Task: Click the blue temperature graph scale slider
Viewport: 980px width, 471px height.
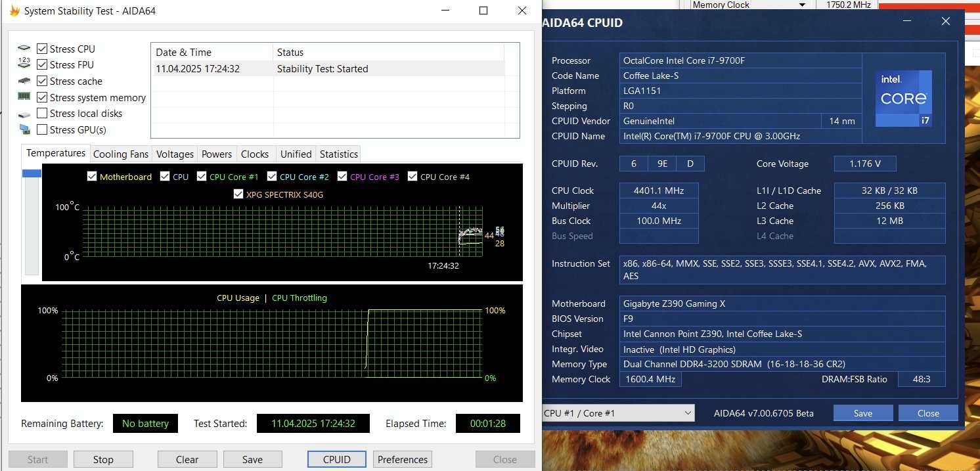Action: 32,173
